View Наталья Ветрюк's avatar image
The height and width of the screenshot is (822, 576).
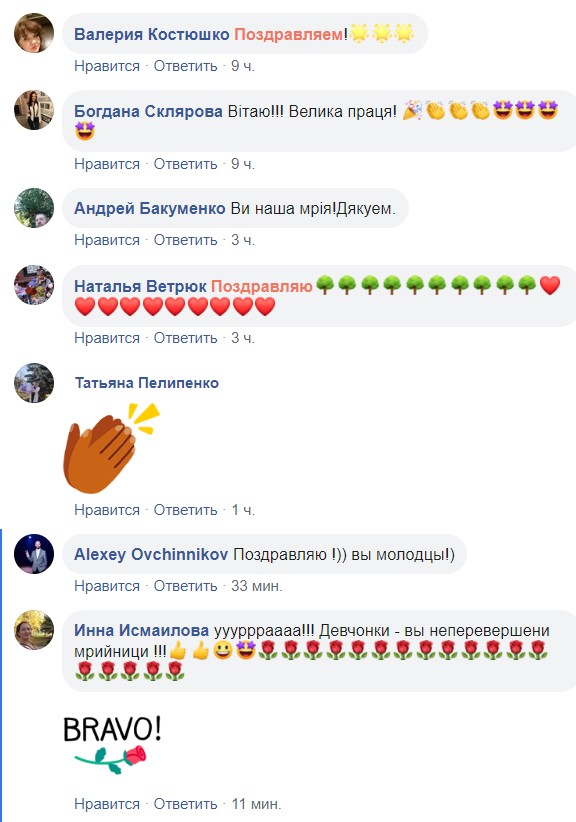pyautogui.click(x=34, y=285)
